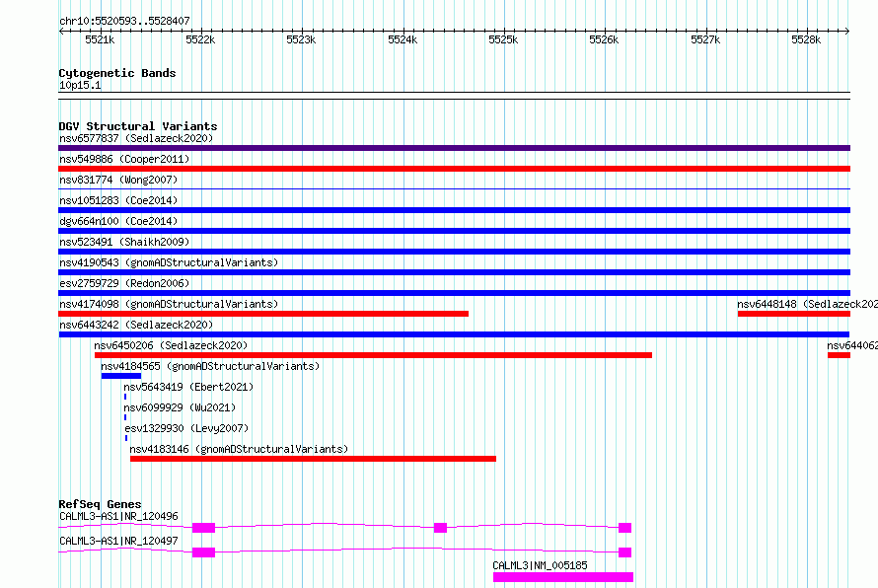Image resolution: width=878 pixels, height=588 pixels.
Task: Click the nsv4190543 (gnomADStructuralVariants) label
Action: point(169,262)
